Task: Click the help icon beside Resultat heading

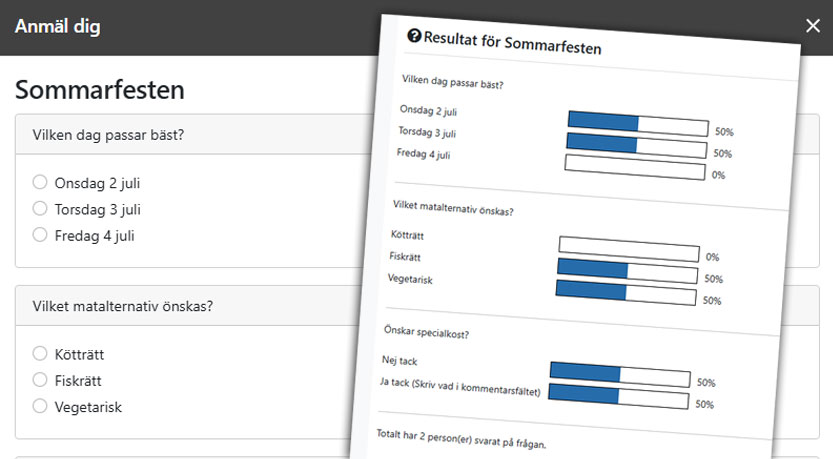Action: 414,36
